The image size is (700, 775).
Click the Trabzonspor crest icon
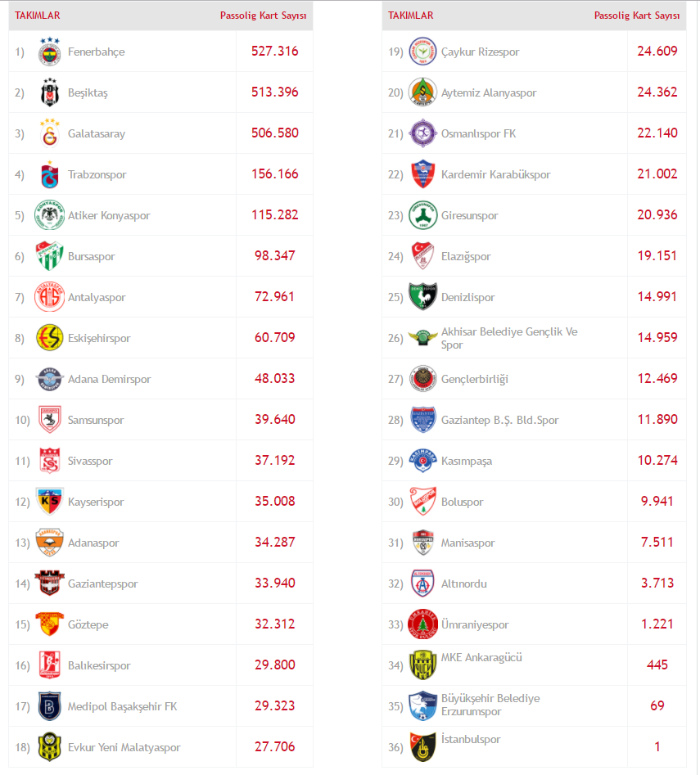[49, 174]
